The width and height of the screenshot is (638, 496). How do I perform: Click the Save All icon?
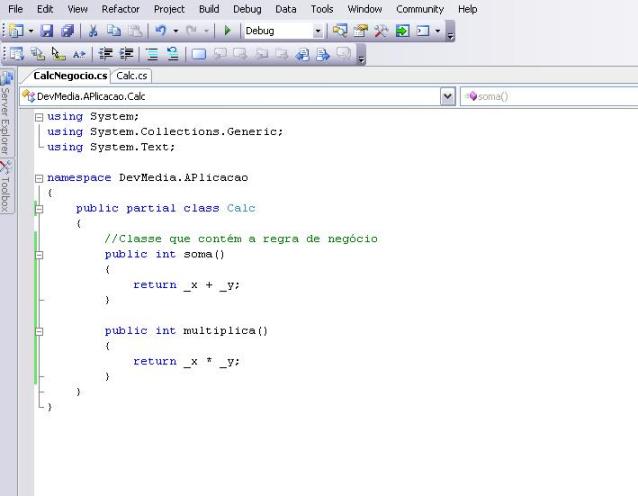point(68,31)
